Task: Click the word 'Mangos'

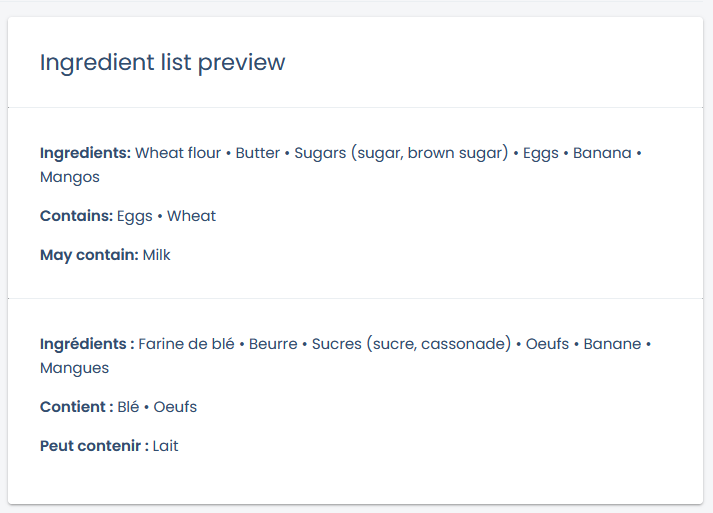Action: coord(70,177)
